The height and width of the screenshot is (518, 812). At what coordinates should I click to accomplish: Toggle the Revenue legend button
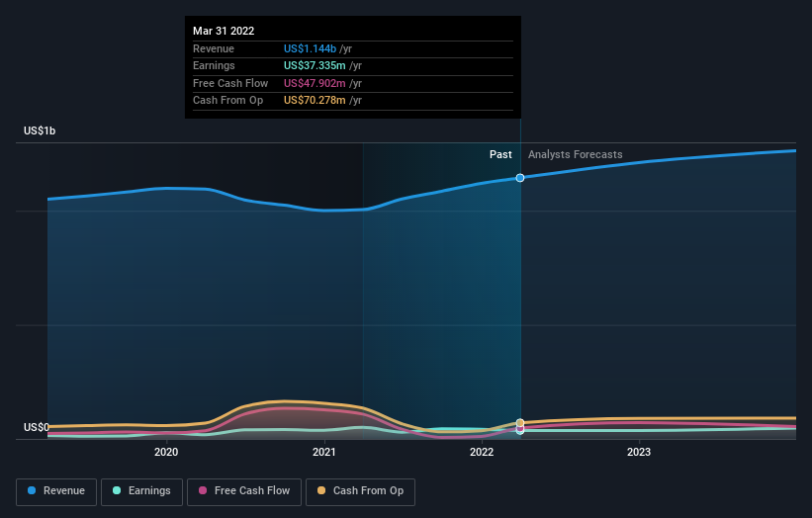pos(56,491)
